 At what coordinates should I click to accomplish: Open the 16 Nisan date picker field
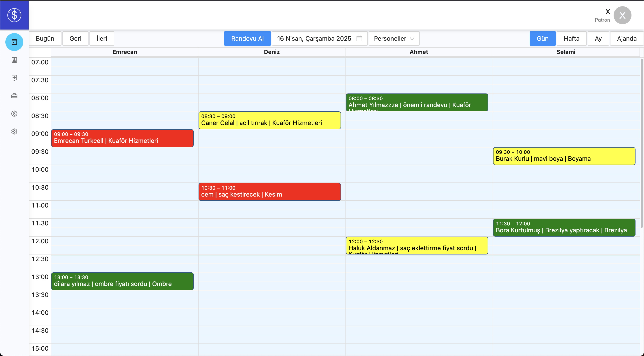pyautogui.click(x=314, y=38)
